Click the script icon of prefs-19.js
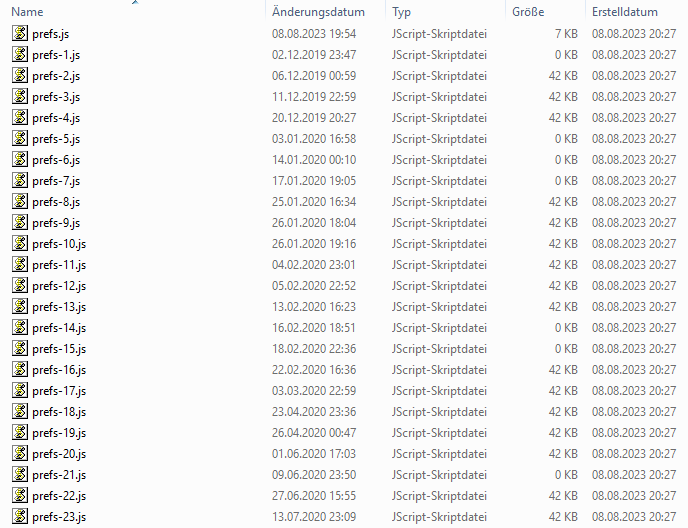This screenshot has height=528, width=688. point(20,432)
